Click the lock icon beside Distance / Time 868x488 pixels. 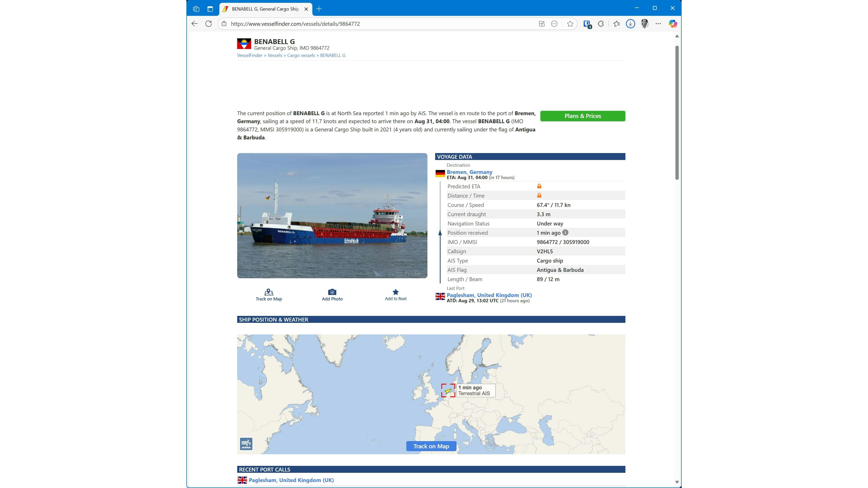[x=539, y=195]
